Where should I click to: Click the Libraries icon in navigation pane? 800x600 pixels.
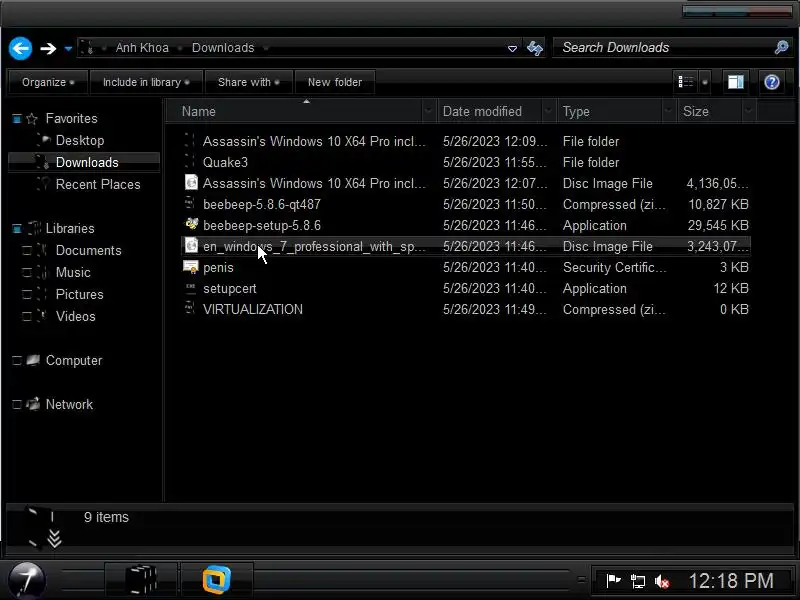click(x=34, y=228)
